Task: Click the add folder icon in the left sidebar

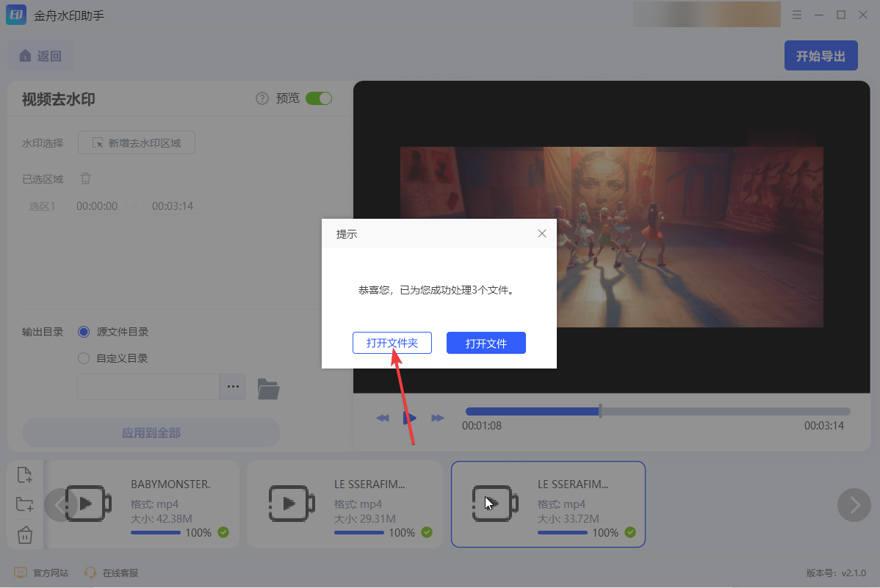Action: [25, 504]
